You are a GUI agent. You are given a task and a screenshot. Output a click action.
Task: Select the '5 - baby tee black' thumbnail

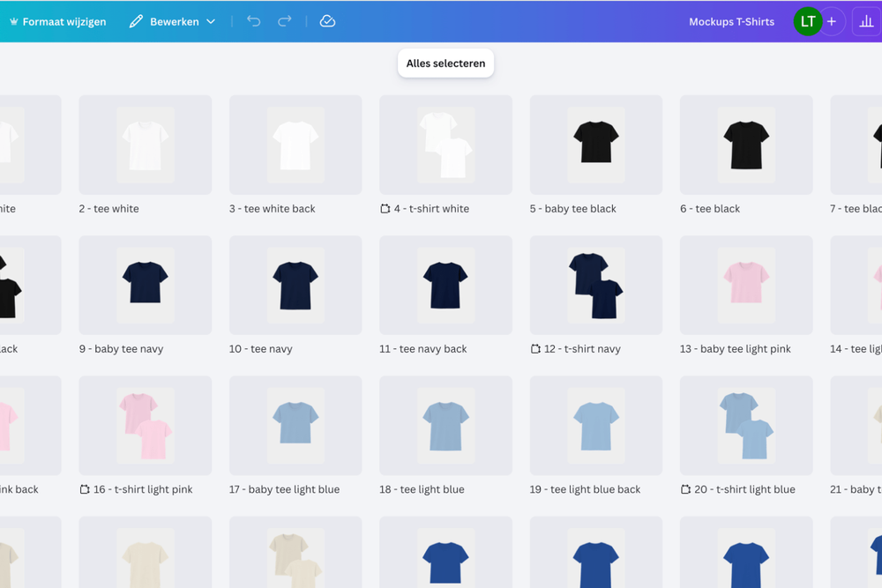tap(595, 145)
